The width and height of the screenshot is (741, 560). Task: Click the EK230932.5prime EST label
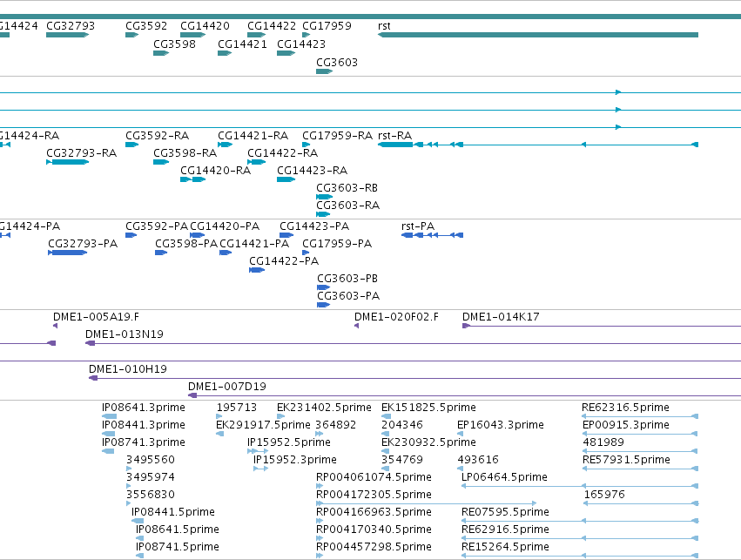[x=428, y=442]
